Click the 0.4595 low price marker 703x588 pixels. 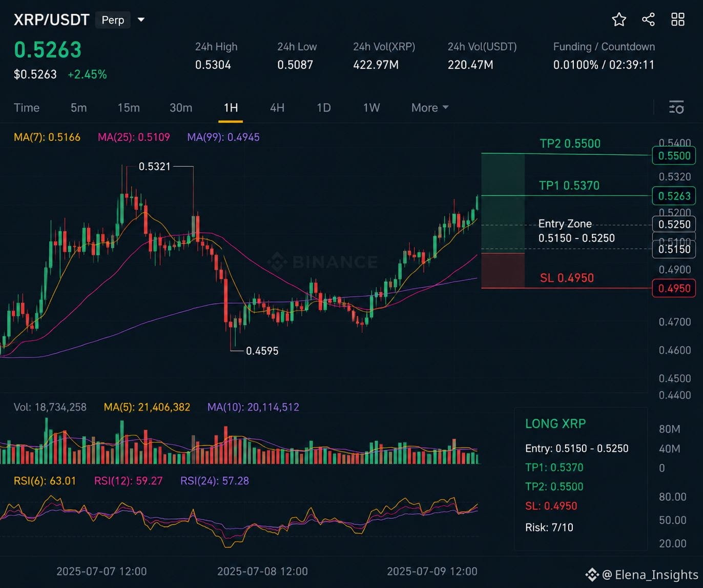(x=262, y=351)
